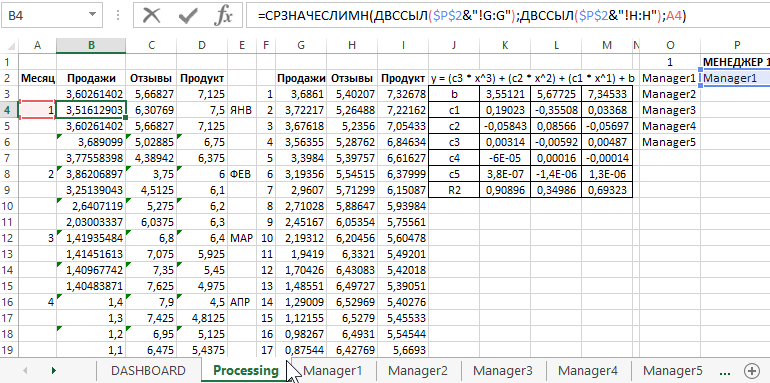Screen dimensions: 770x383
Task: Click cell G3 with 3,6861
Action: coord(301,94)
